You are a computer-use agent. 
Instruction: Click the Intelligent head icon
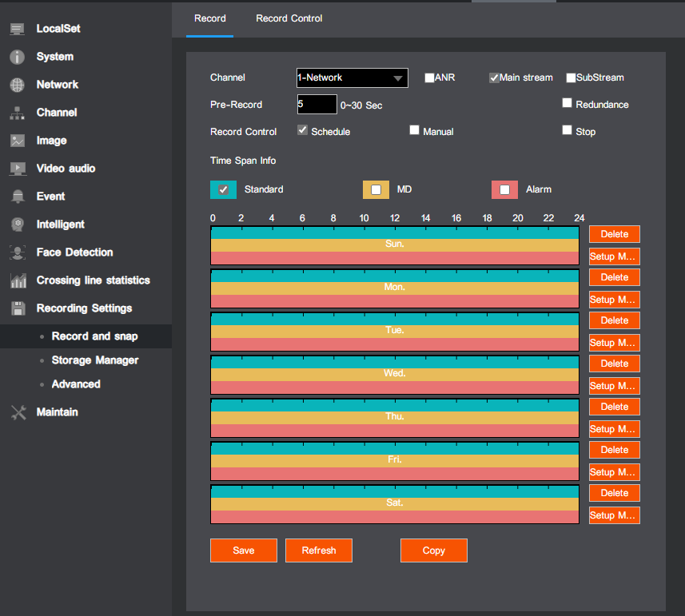[18, 225]
